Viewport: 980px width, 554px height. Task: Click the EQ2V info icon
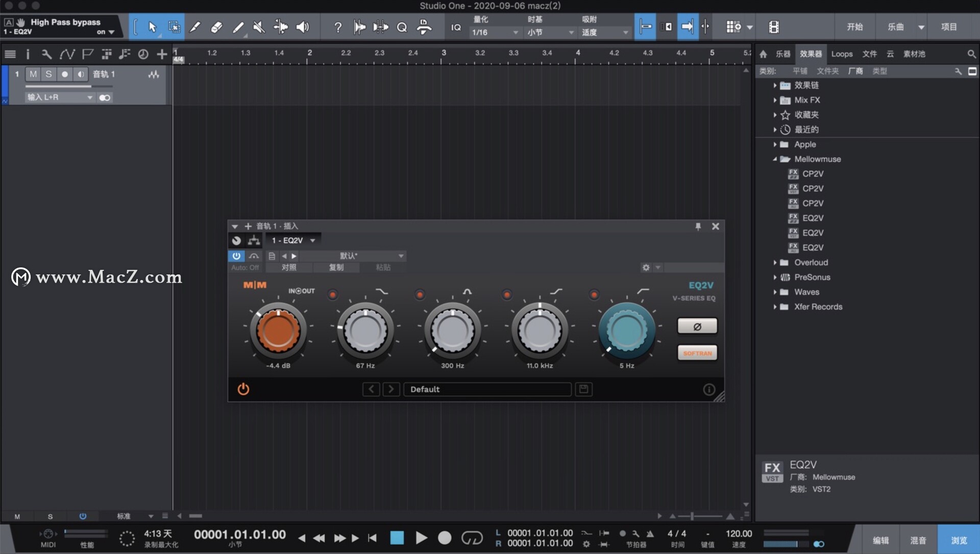709,390
